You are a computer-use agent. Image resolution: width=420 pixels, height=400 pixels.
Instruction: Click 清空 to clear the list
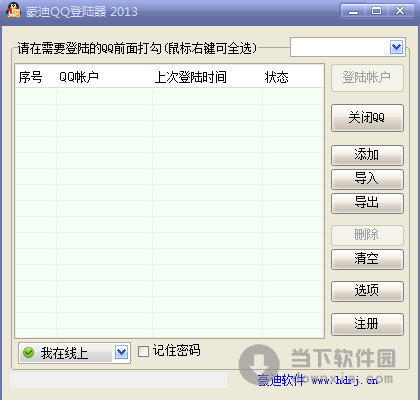pyautogui.click(x=367, y=259)
